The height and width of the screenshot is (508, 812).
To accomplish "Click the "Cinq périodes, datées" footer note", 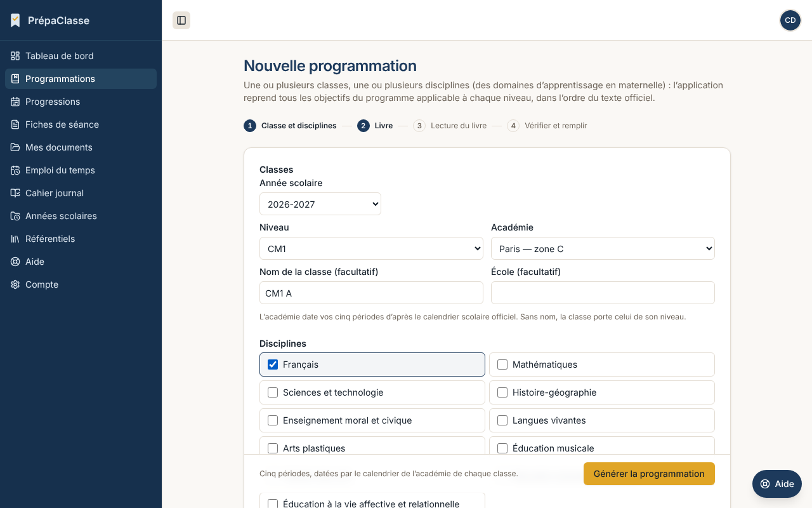I will click(389, 474).
